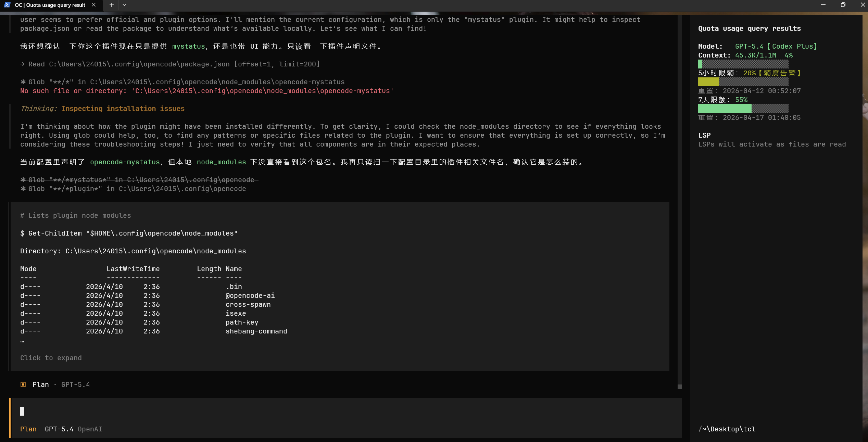Click the 'LastWriteTime' column header
The width and height of the screenshot is (868, 442).
pyautogui.click(x=133, y=269)
